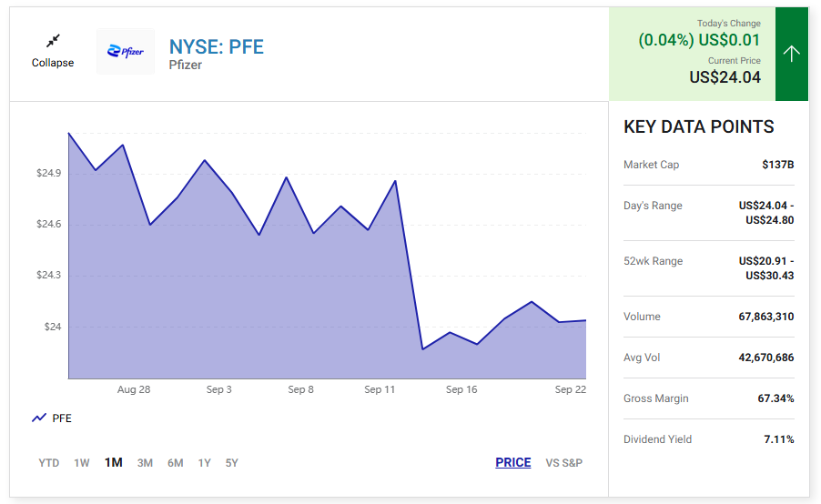The width and height of the screenshot is (821, 504).
Task: Switch chart to VS S&P view
Action: (564, 463)
